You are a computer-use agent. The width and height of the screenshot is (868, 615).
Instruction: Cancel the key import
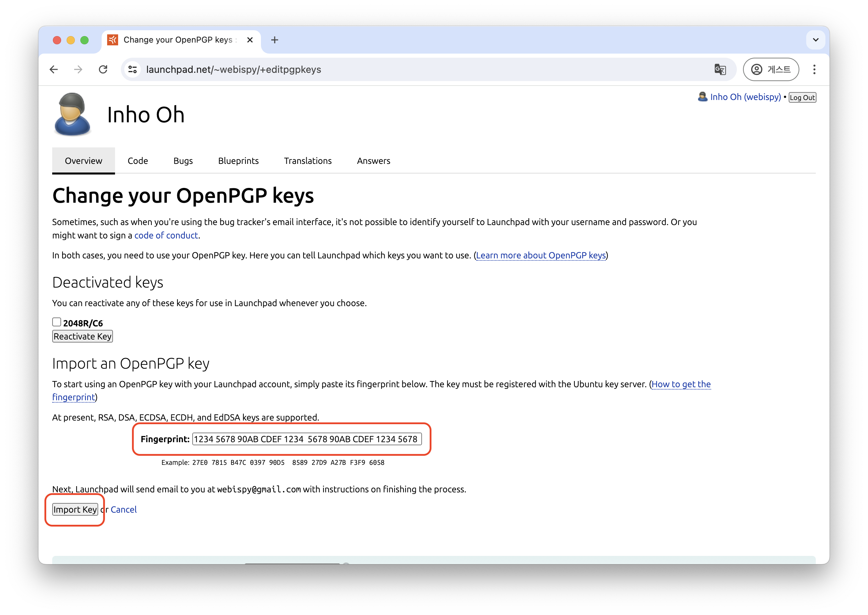tap(124, 510)
